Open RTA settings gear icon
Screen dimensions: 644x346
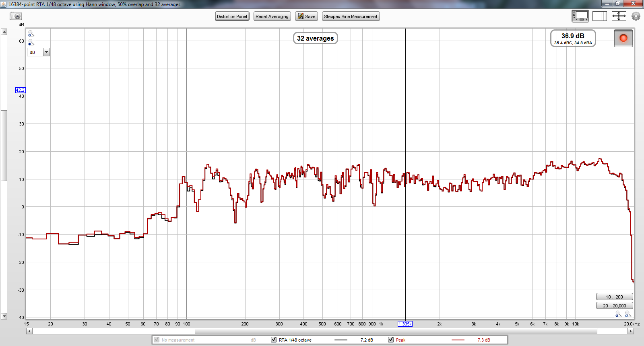point(636,16)
